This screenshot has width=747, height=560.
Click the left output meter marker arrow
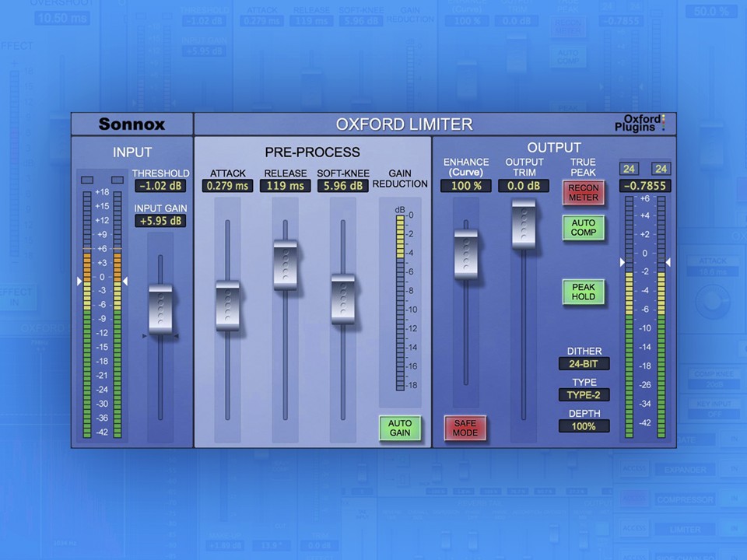(x=622, y=262)
